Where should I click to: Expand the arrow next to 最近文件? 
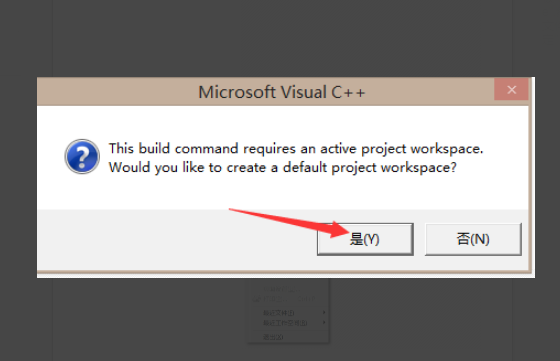tap(324, 312)
